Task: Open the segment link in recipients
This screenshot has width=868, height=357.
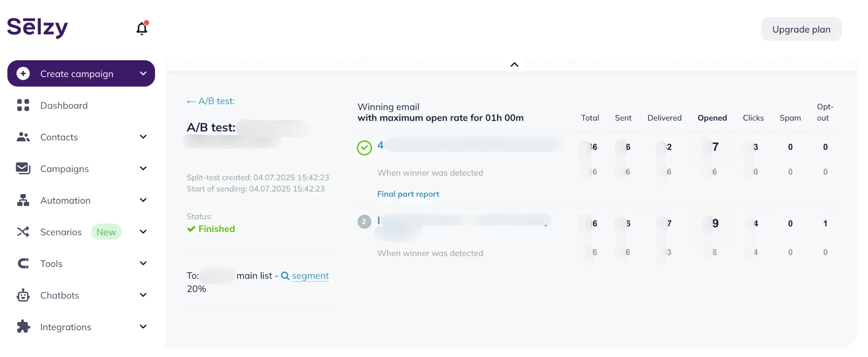Action: 310,276
